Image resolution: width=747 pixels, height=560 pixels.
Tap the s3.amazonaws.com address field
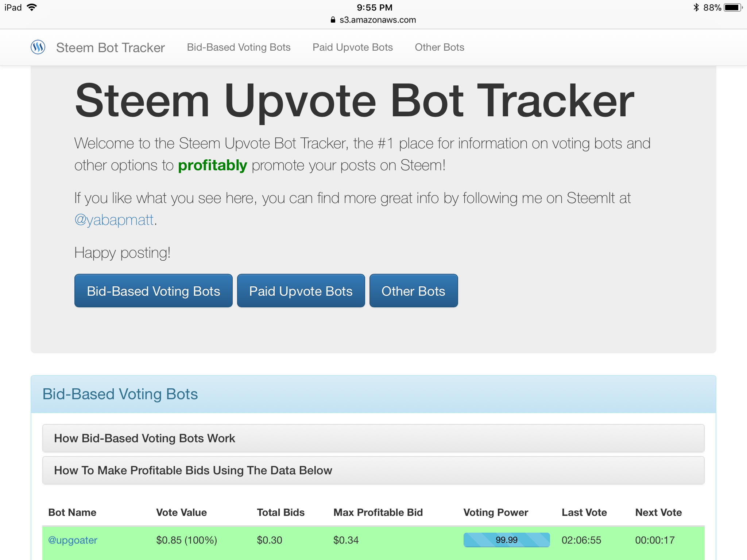[x=377, y=20]
